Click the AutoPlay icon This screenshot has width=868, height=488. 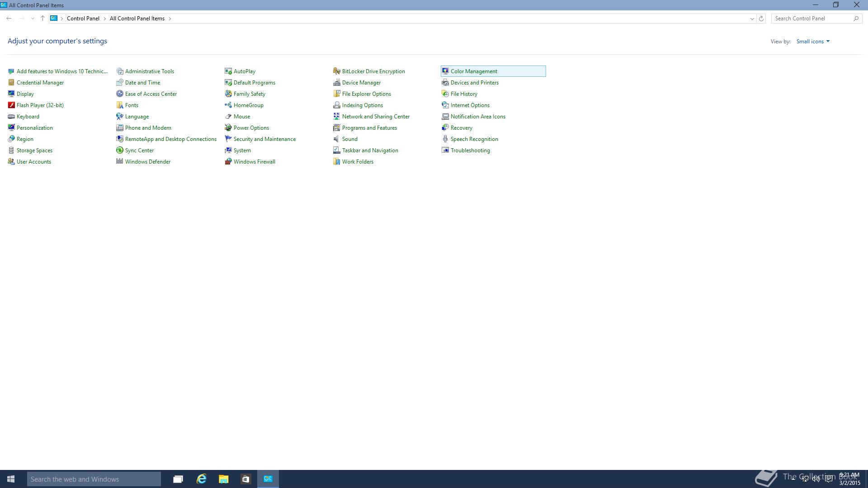pos(228,71)
